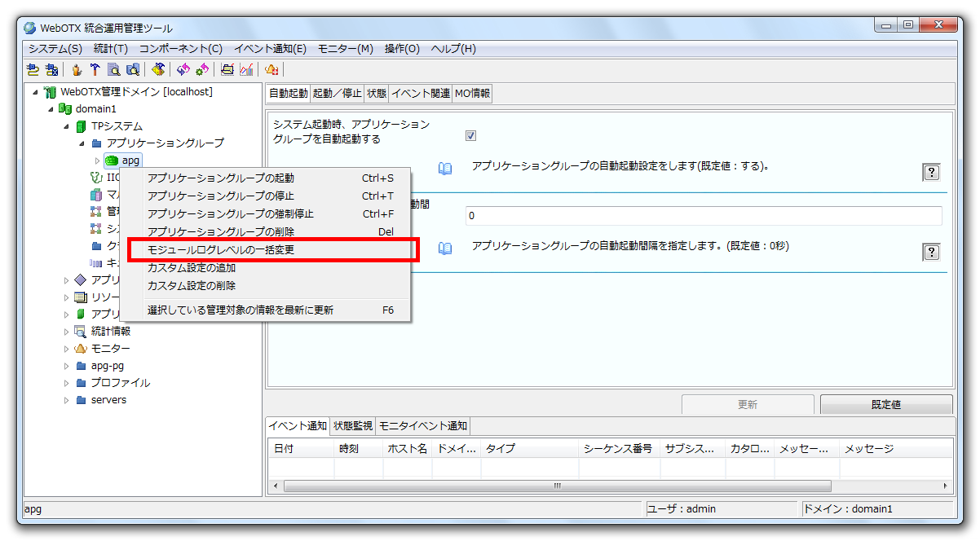Switch to the イベント関連 tab
Image resolution: width=980 pixels, height=541 pixels.
click(420, 93)
